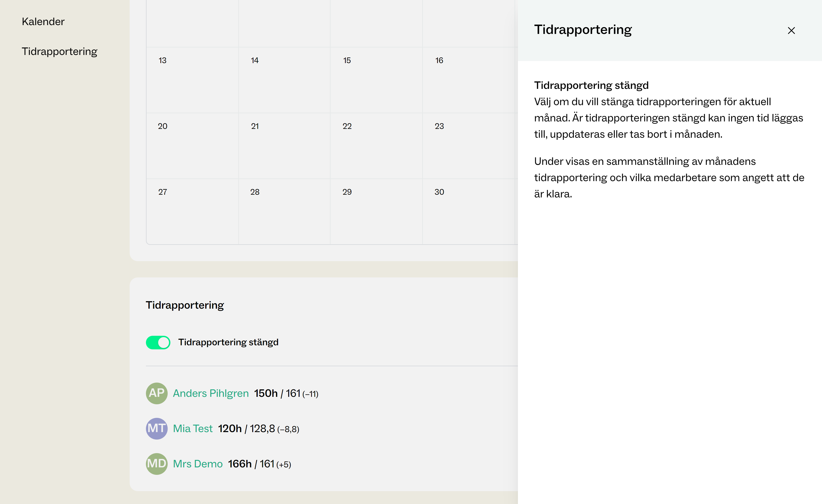The height and width of the screenshot is (504, 822).
Task: Select day 28 in the calendar
Action: click(x=284, y=211)
